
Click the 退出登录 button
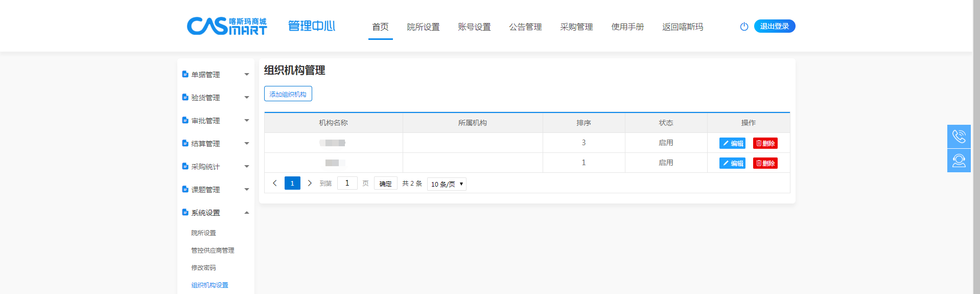pos(774,26)
